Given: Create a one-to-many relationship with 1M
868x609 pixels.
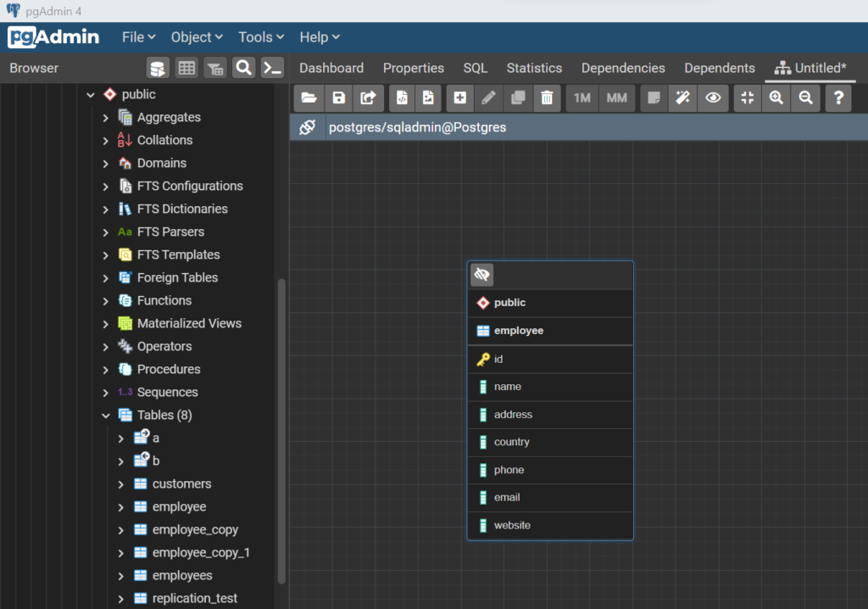Looking at the screenshot, I should 581,98.
